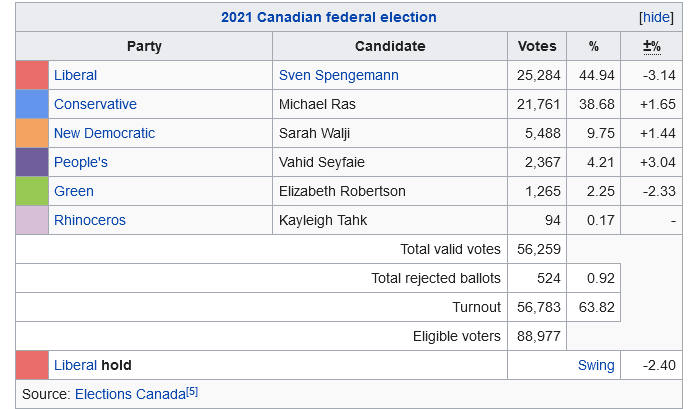Click the plus-minus percent column header
The image size is (696, 409).
(x=651, y=46)
